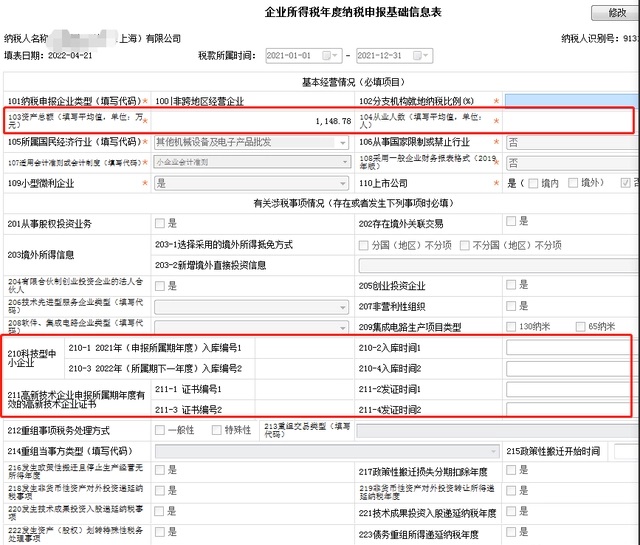The image size is (640, 545).
Task: Open the start date calendar picker icon
Action: (x=330, y=55)
